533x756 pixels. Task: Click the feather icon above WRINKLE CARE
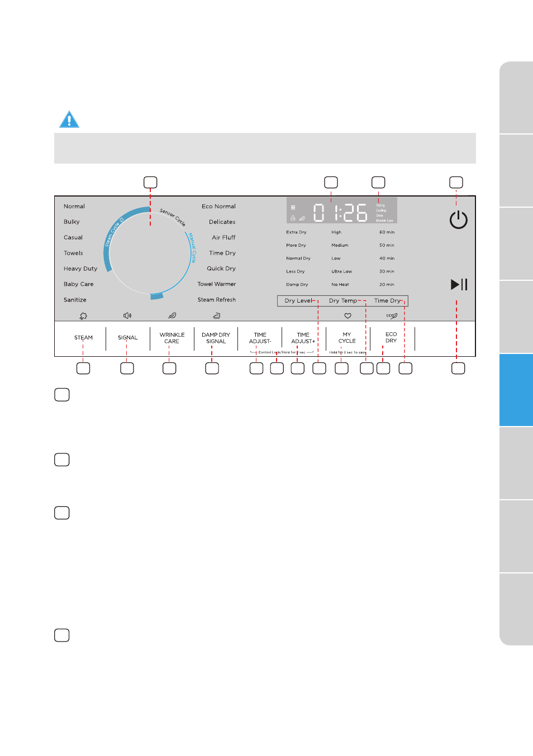(x=172, y=315)
